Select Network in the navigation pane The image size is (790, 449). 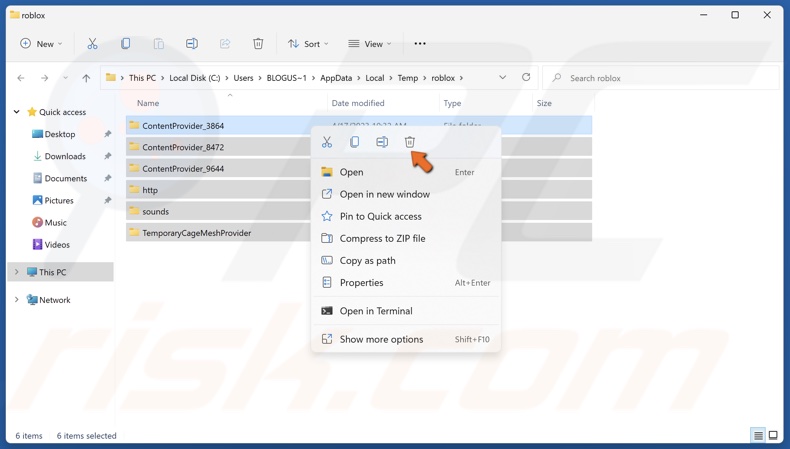[x=54, y=300]
